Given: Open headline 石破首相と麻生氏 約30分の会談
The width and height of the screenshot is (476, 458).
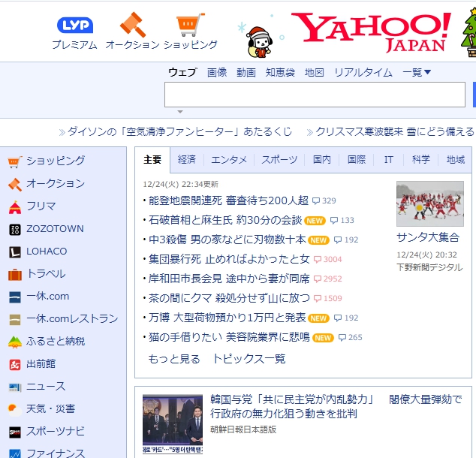Looking at the screenshot, I should (225, 220).
